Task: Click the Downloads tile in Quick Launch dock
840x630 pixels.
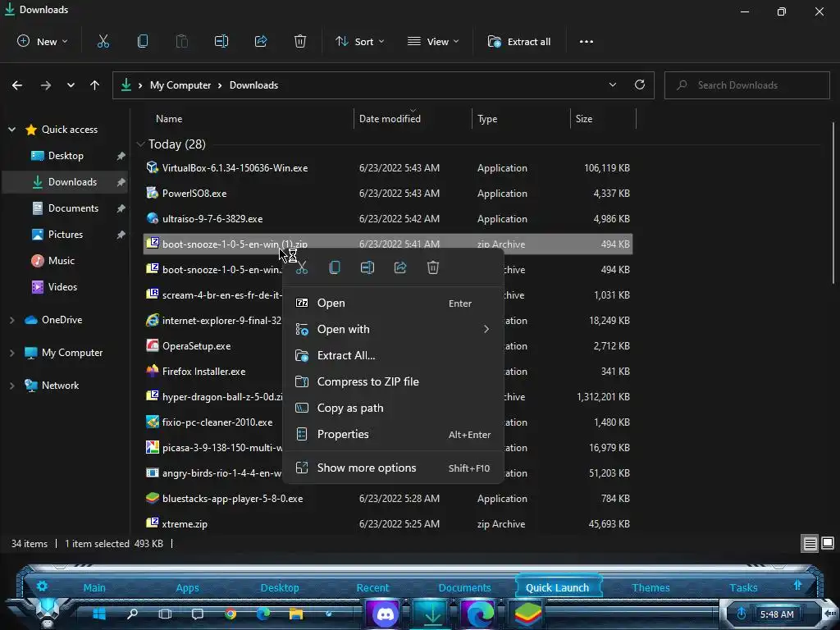Action: tap(432, 614)
